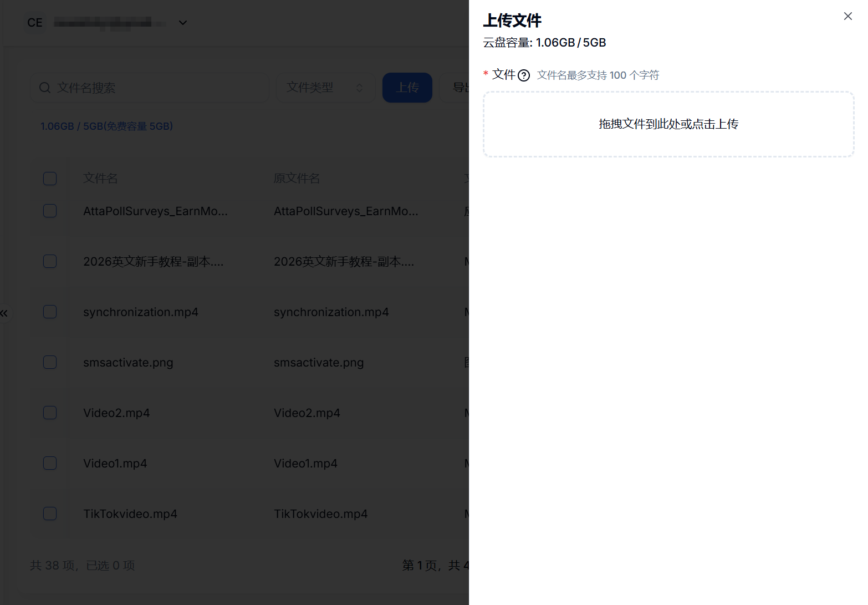Click 2026英文新手教程 in file name column
This screenshot has height=605, width=868.
pos(154,262)
